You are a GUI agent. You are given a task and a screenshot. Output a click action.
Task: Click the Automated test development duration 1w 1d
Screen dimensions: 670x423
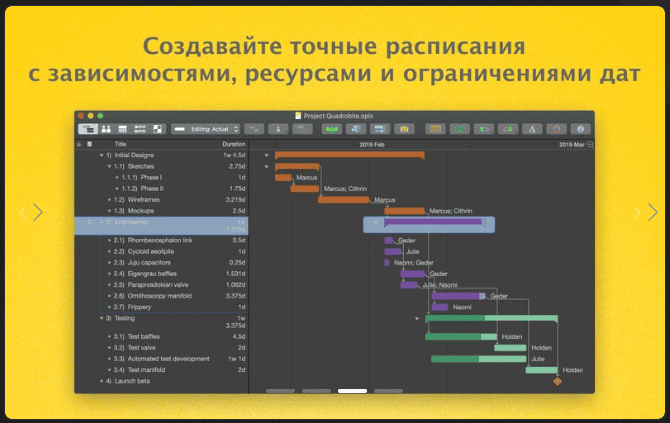point(237,359)
